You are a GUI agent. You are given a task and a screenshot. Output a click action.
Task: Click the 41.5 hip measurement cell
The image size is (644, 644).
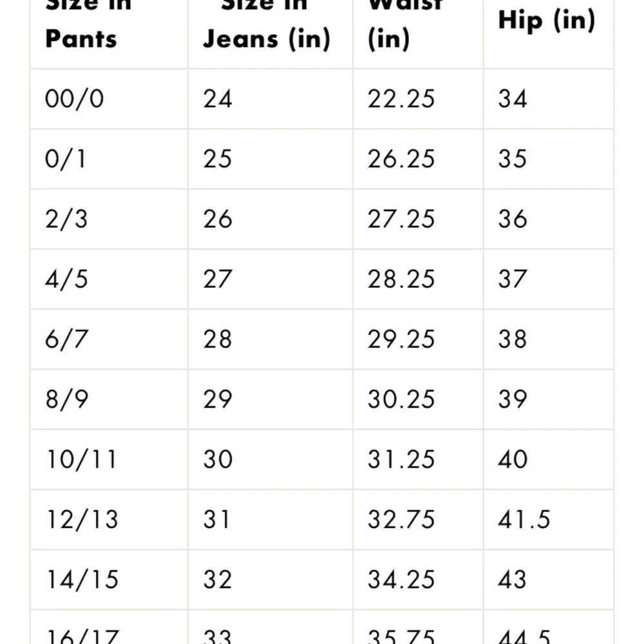point(524,520)
